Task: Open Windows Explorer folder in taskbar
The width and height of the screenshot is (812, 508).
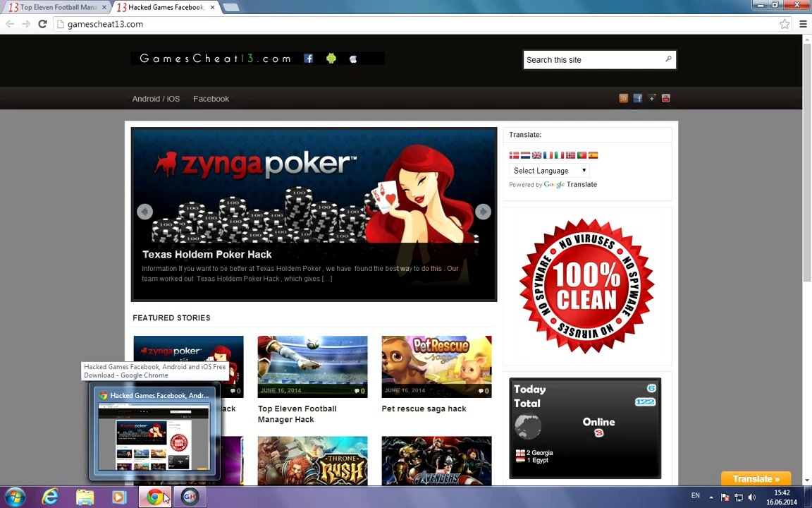Action: [x=85, y=497]
